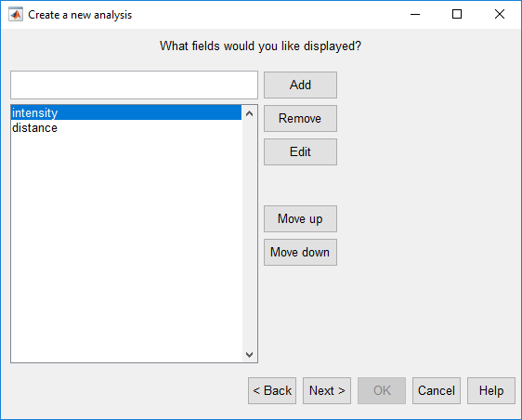Minimize the Create a new analysis window

pyautogui.click(x=415, y=14)
